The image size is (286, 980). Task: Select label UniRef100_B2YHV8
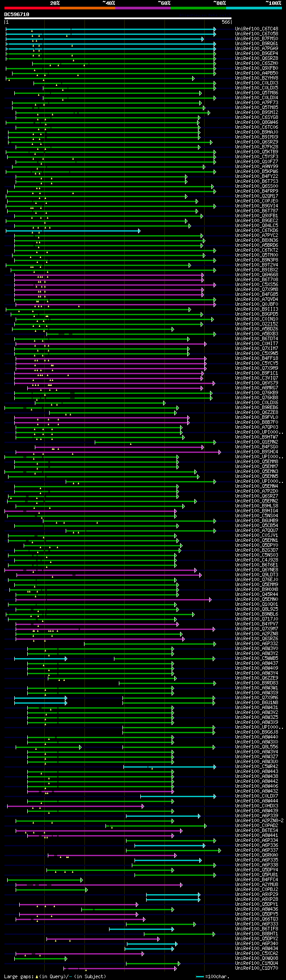tap(257, 78)
